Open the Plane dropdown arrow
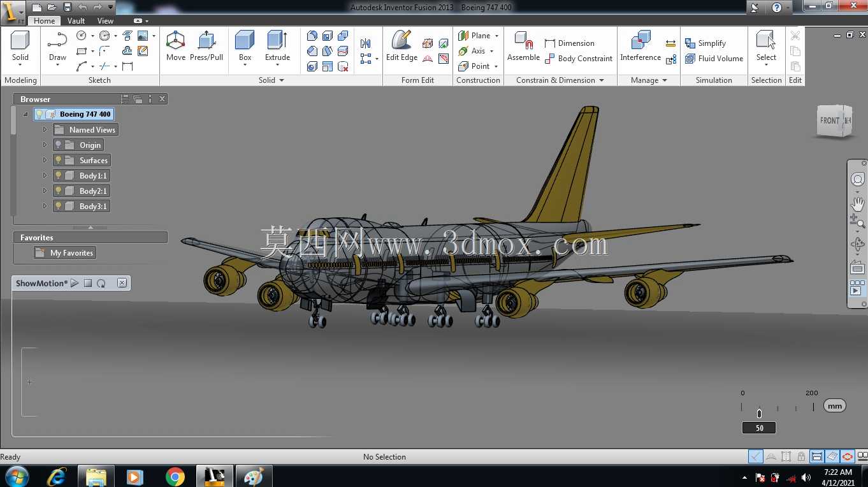Viewport: 868px width, 487px height. click(496, 36)
